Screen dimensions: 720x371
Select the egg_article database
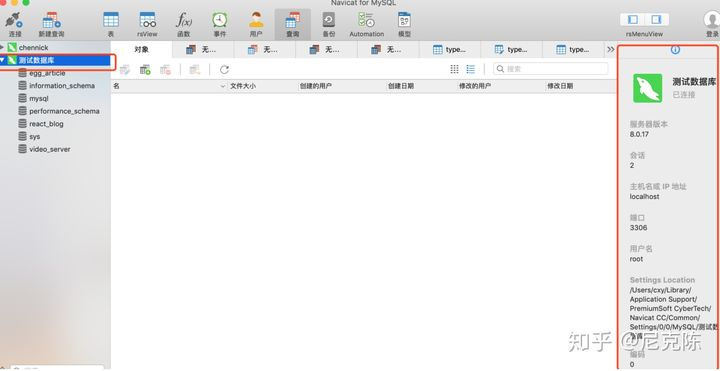(47, 73)
